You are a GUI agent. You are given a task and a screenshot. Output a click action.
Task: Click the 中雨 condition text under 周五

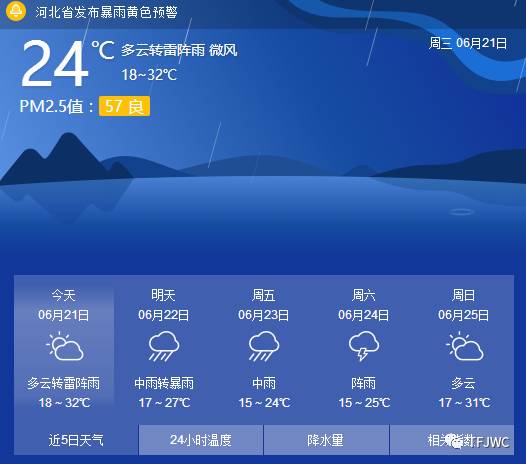point(264,383)
